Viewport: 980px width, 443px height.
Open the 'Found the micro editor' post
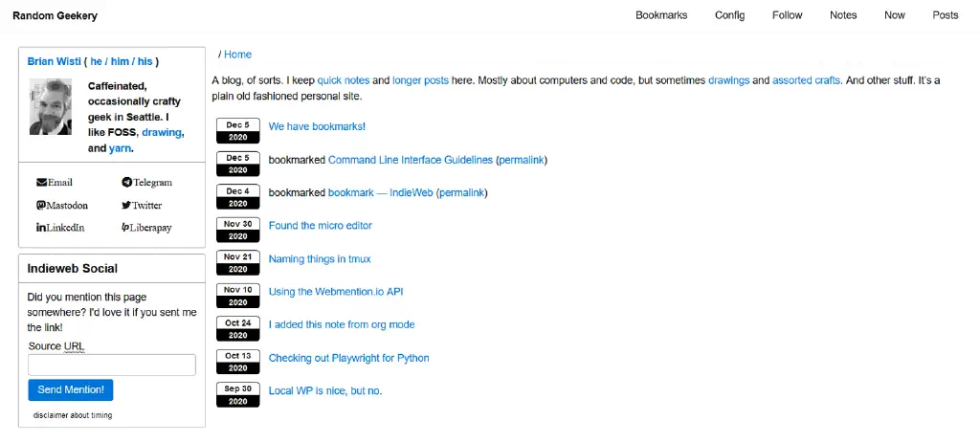(320, 226)
